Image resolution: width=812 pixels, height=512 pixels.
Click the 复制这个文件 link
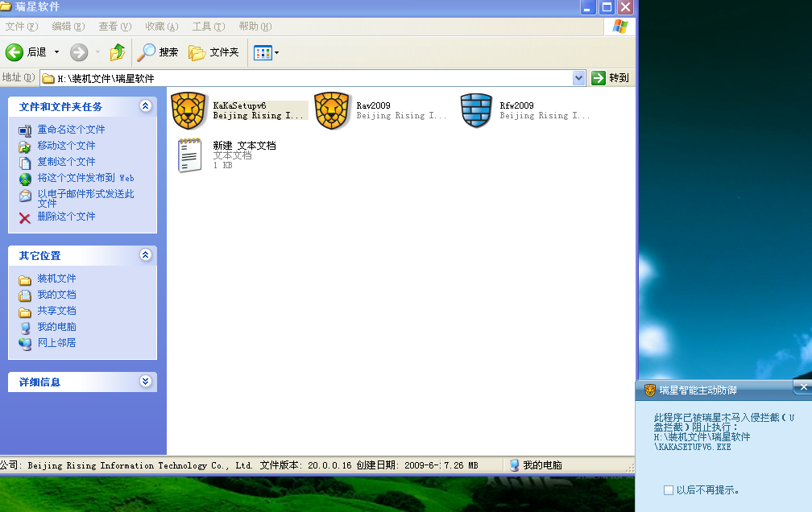pyautogui.click(x=66, y=162)
